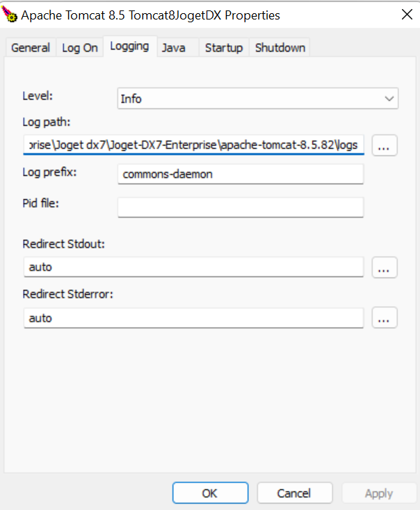Go to the Java tab

(x=173, y=47)
